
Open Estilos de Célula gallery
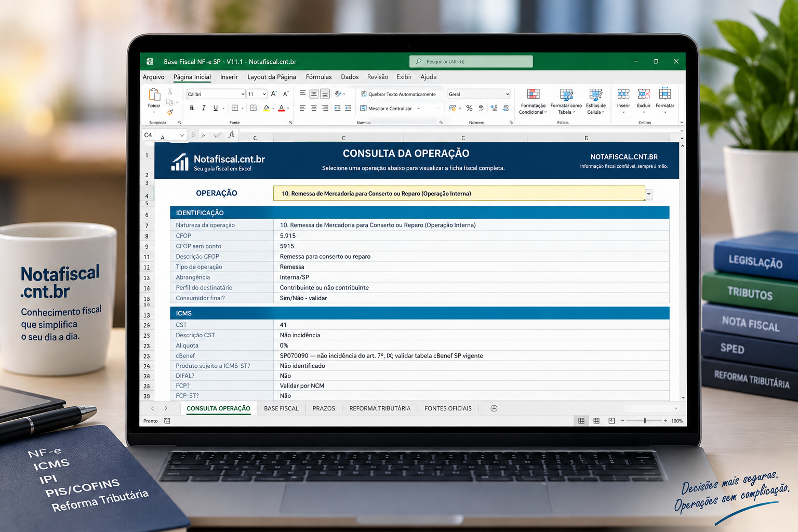tap(596, 101)
